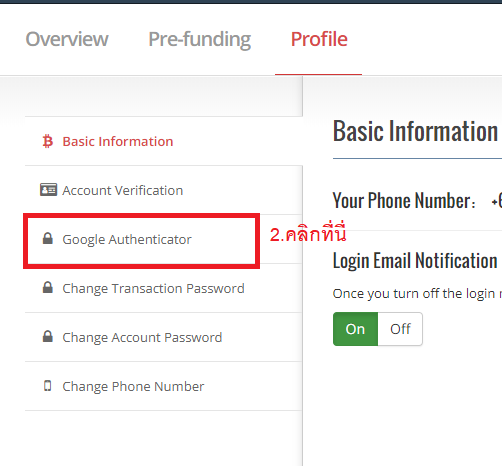
Task: Select the Profile tab
Action: (x=319, y=39)
